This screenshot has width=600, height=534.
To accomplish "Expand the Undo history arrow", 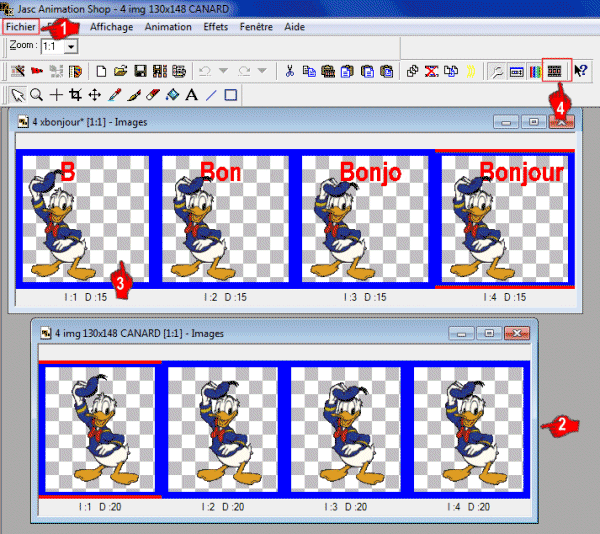I will coord(223,71).
